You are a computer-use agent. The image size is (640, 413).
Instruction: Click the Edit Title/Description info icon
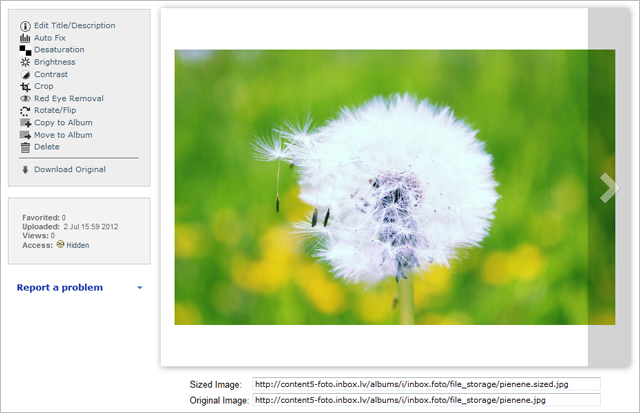click(x=25, y=25)
